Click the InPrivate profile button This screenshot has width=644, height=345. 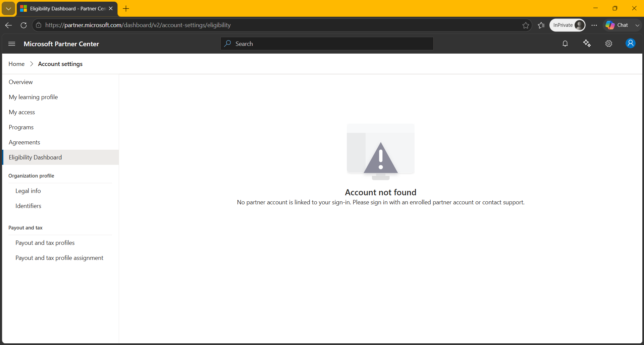567,25
